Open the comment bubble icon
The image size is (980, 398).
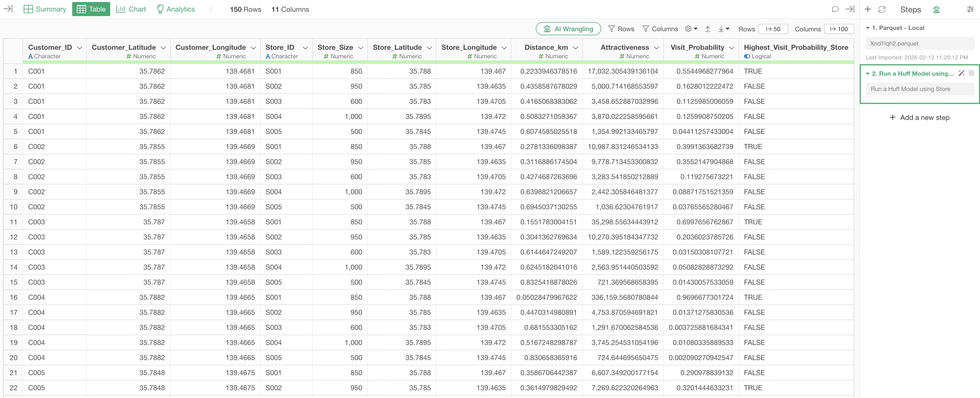pos(835,9)
